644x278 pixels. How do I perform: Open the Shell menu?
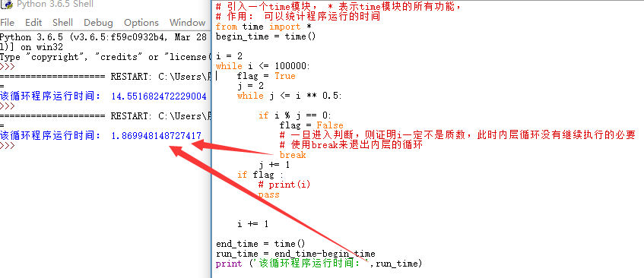pyautogui.click(x=63, y=23)
